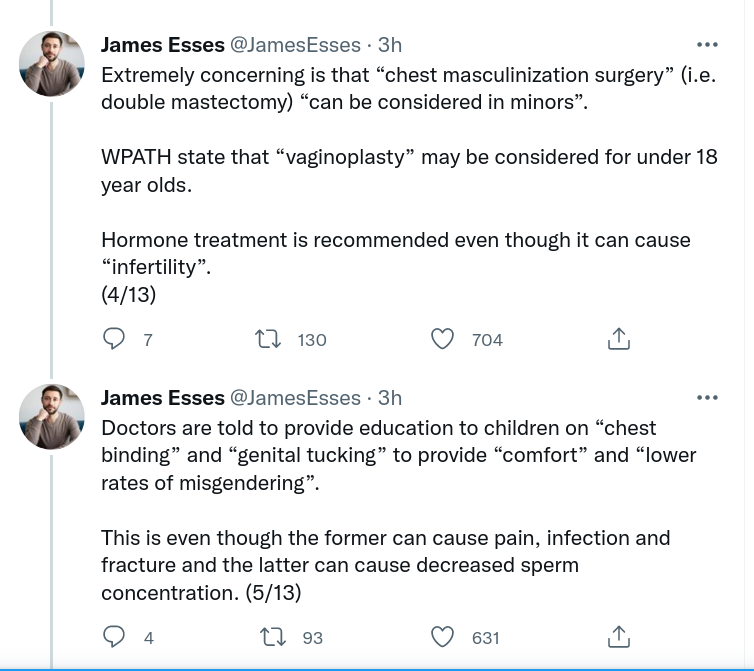Like the tweet marked 5/13
This screenshot has height=671, width=754.
coord(442,637)
